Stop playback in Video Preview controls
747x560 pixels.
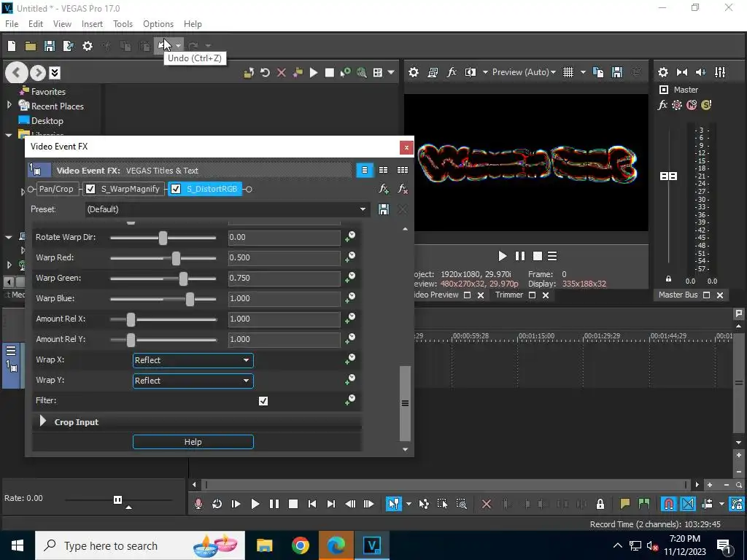[538, 256]
